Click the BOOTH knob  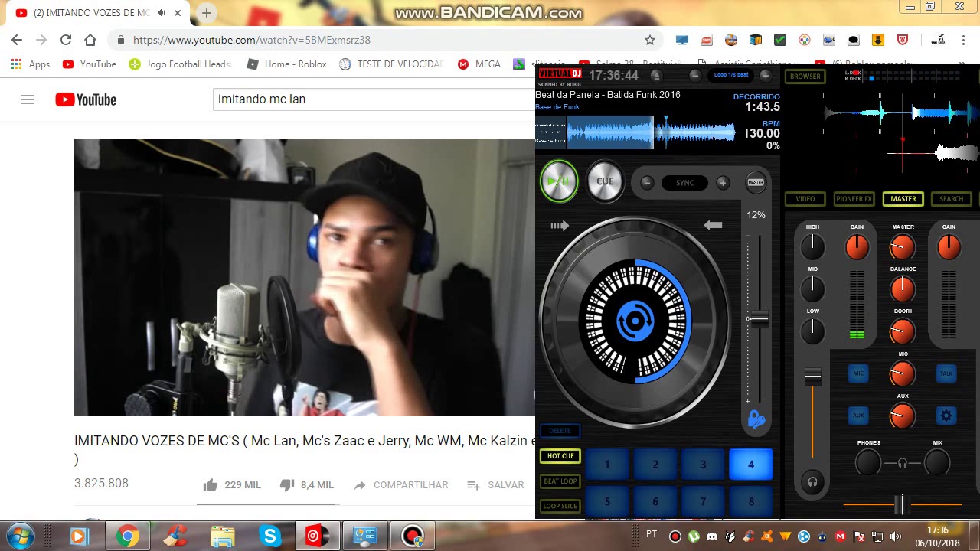click(x=903, y=331)
